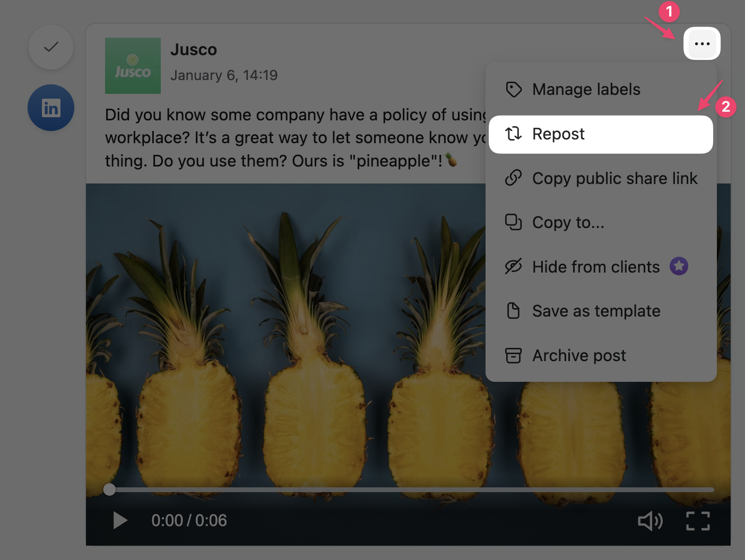Click the checkmark approval button
Image resolution: width=745 pixels, height=560 pixels.
pos(51,47)
